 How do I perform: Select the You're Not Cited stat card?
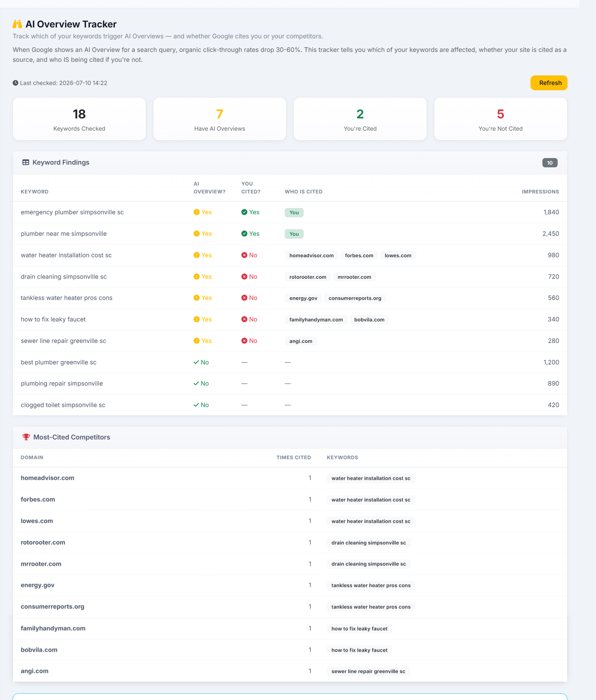(x=501, y=119)
